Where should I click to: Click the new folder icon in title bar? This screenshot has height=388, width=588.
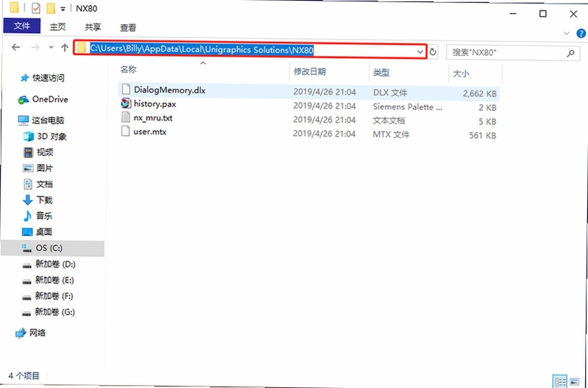tap(51, 8)
